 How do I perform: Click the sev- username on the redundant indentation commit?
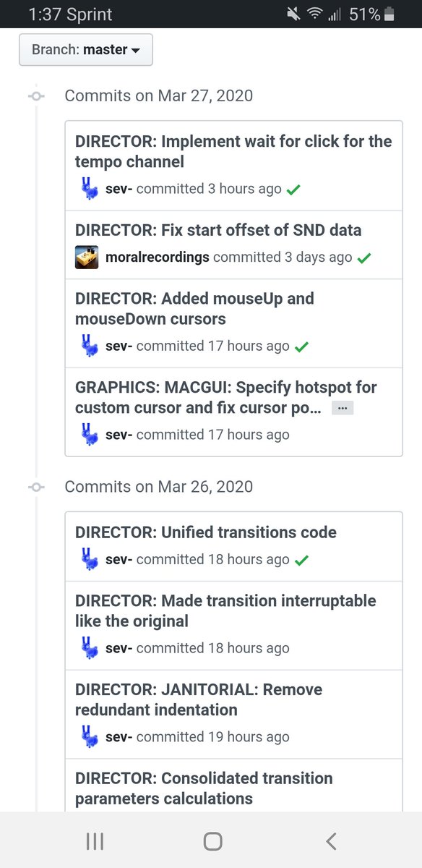[119, 737]
